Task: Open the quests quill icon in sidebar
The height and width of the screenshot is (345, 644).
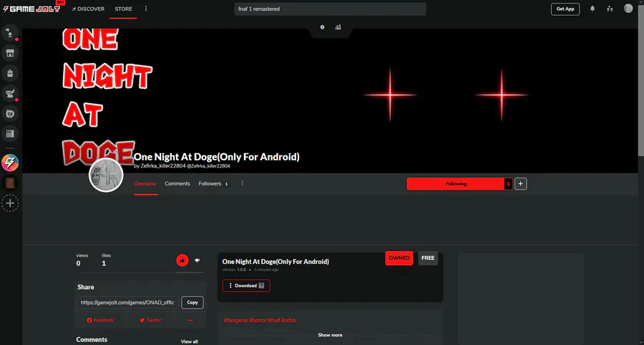Action: [x=10, y=93]
